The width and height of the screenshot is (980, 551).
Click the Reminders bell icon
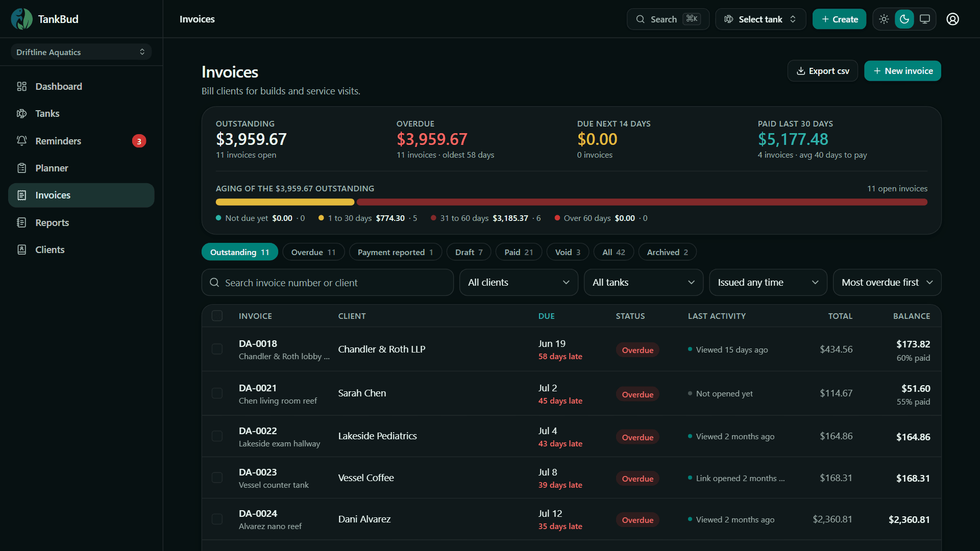(21, 141)
